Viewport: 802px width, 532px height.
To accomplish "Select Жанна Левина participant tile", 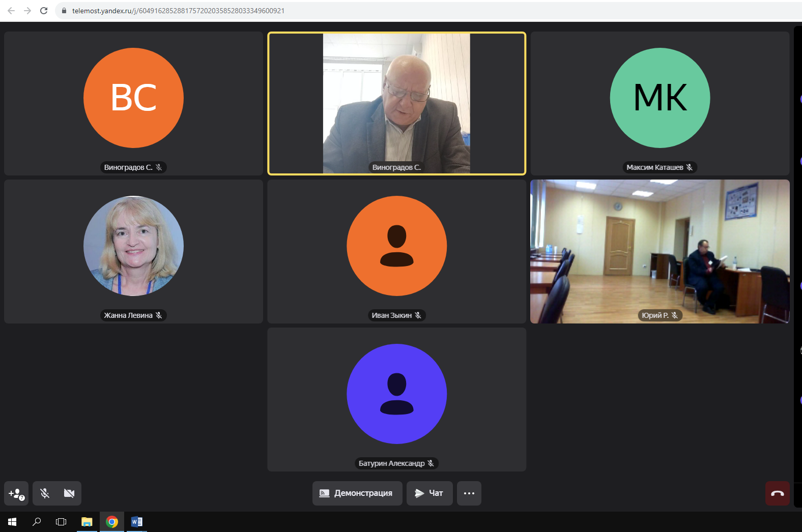I will click(133, 251).
